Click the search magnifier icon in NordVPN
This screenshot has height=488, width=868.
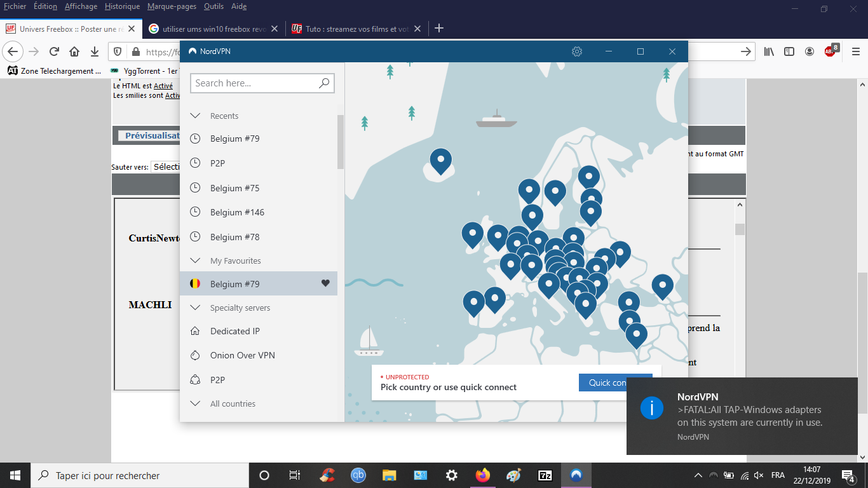click(x=324, y=83)
